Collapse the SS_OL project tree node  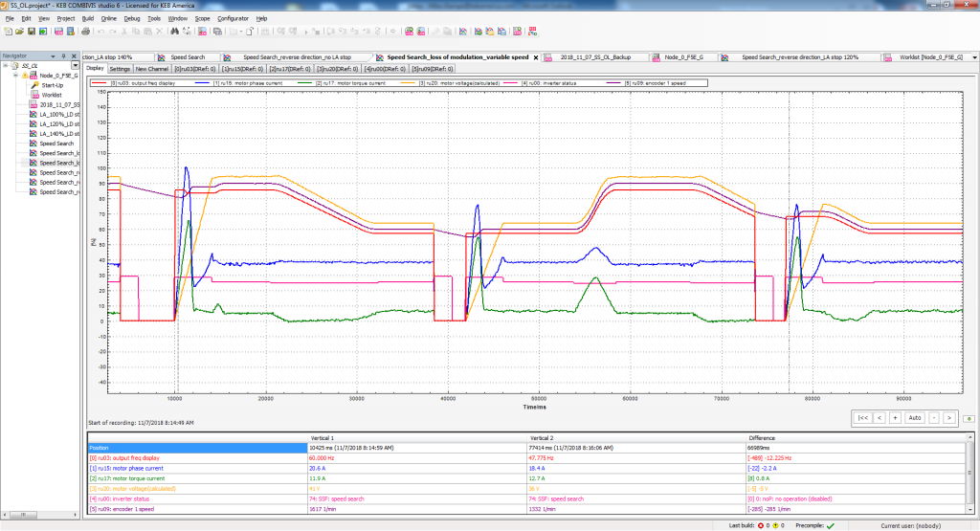click(x=6, y=66)
